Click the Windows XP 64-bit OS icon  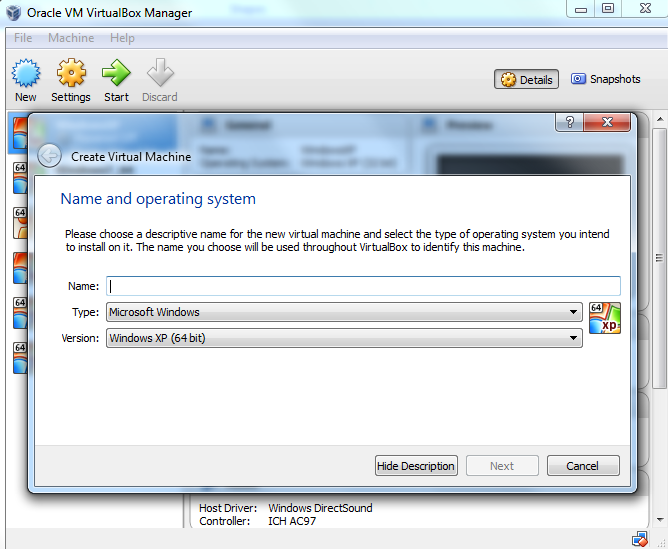[x=605, y=318]
